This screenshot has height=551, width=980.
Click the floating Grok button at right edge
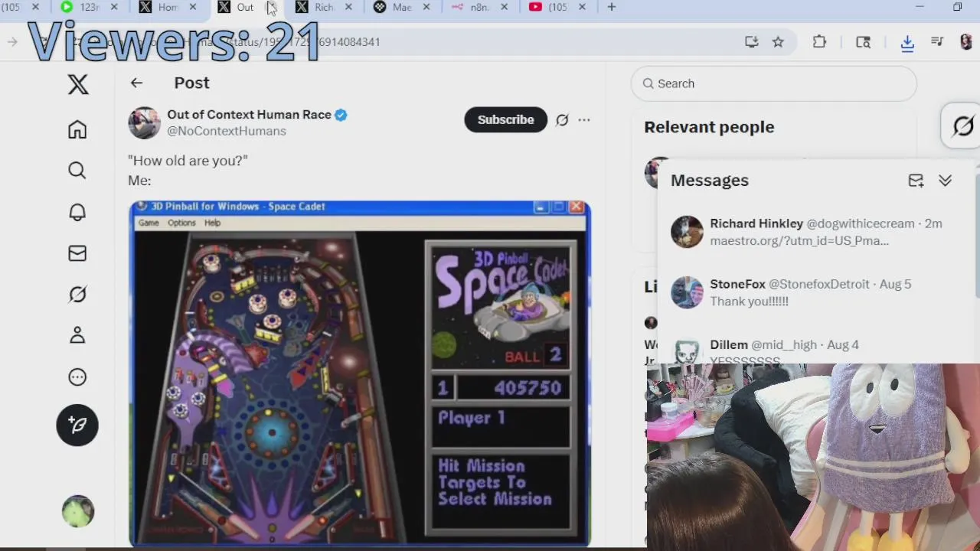point(962,126)
